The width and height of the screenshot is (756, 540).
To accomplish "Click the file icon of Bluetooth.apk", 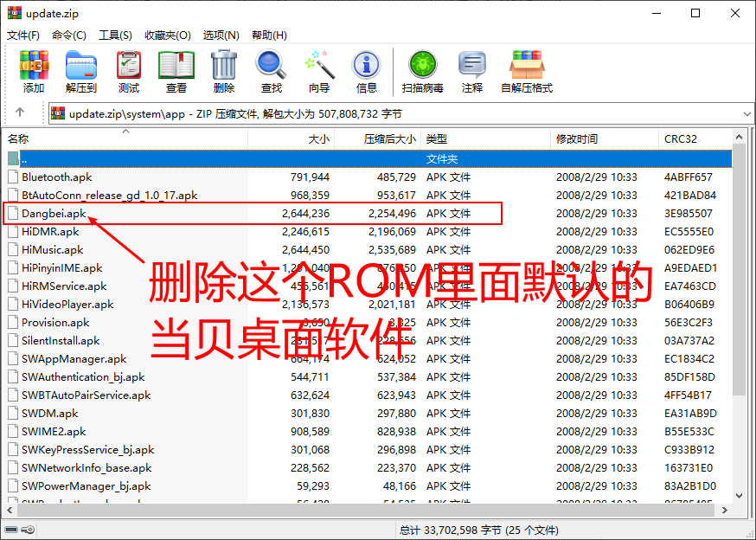I will tap(13, 177).
